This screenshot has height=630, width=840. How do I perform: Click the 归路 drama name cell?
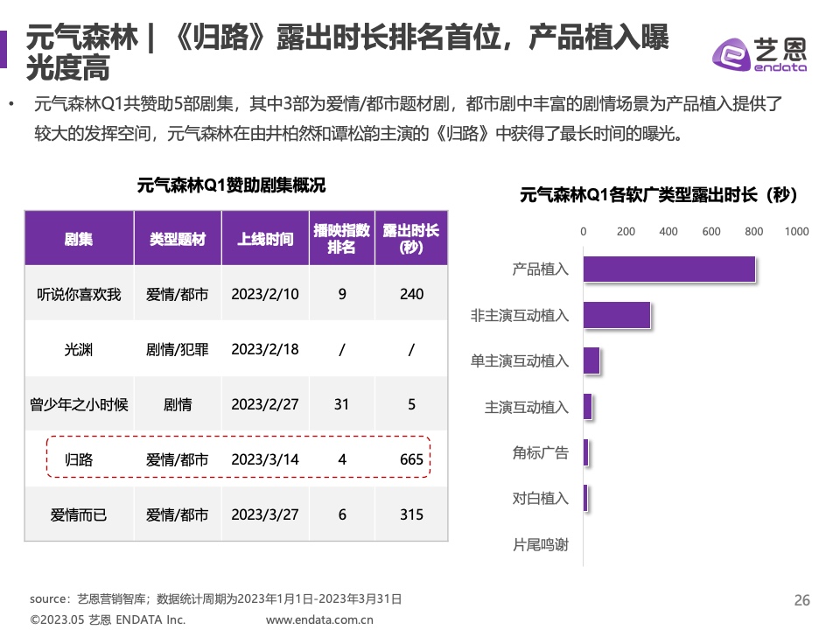click(x=79, y=459)
